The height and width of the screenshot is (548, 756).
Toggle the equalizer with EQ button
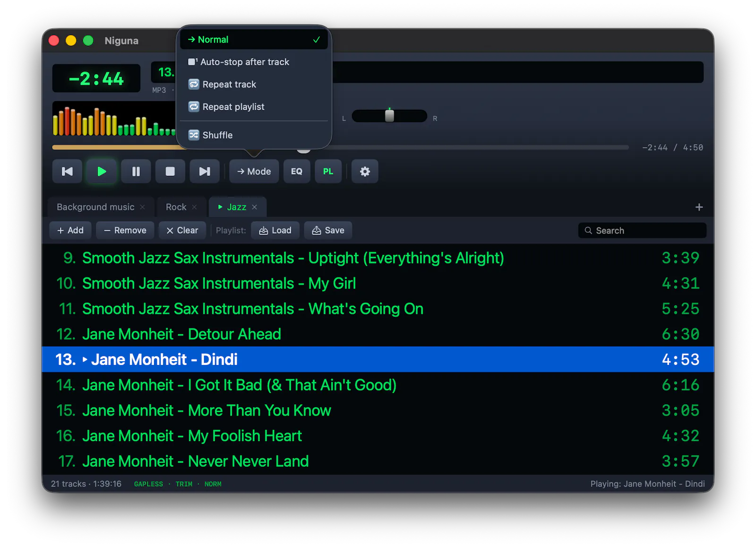[297, 171]
